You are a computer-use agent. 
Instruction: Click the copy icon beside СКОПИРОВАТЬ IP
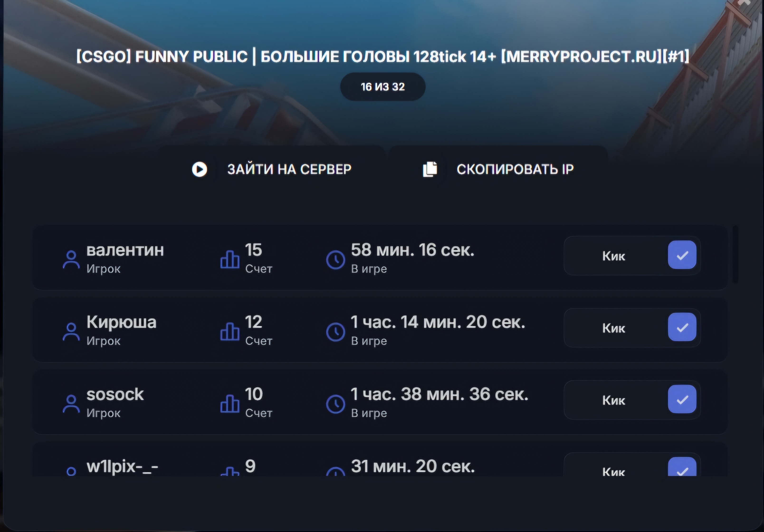430,169
